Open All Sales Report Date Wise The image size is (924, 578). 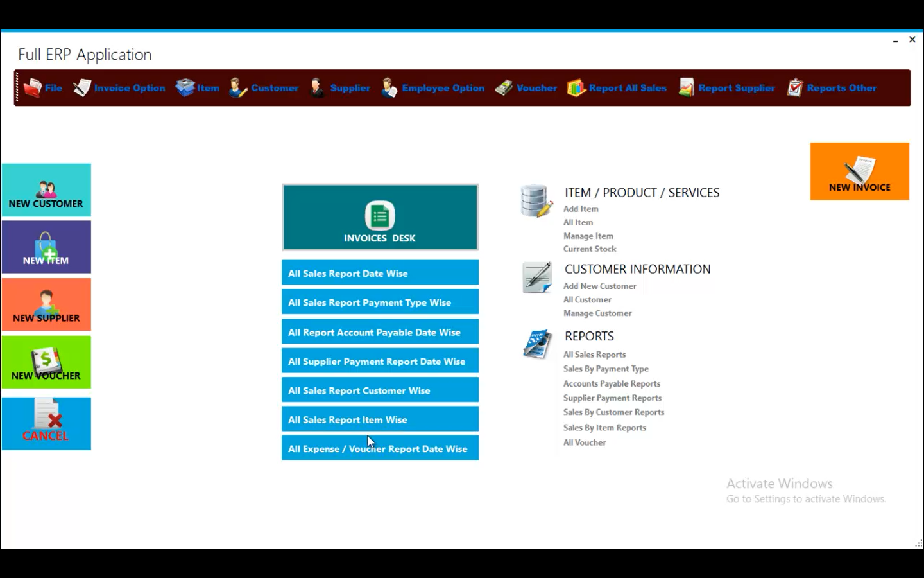(380, 272)
